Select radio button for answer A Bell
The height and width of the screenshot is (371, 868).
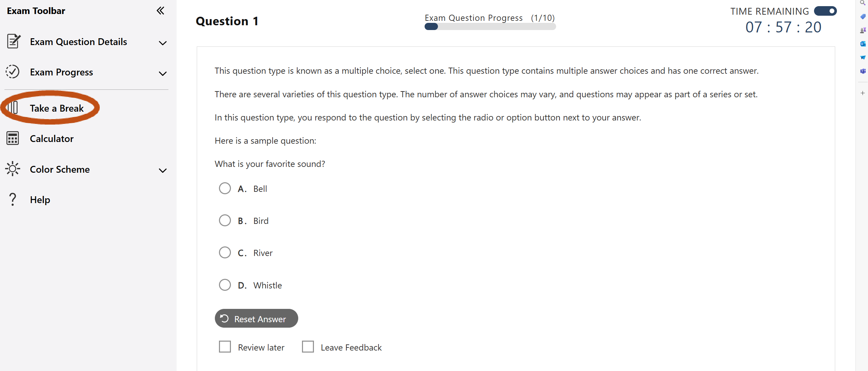[225, 188]
